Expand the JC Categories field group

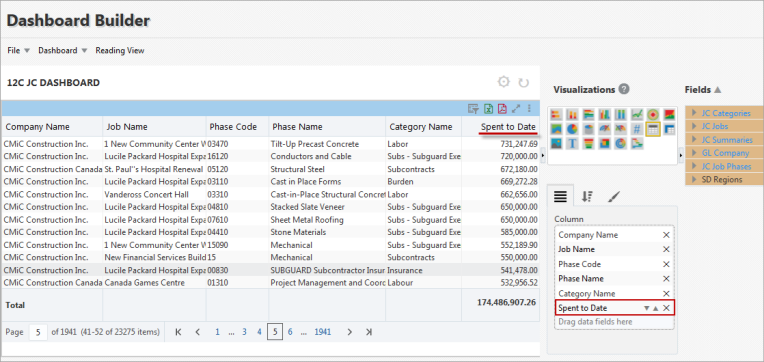(x=695, y=113)
